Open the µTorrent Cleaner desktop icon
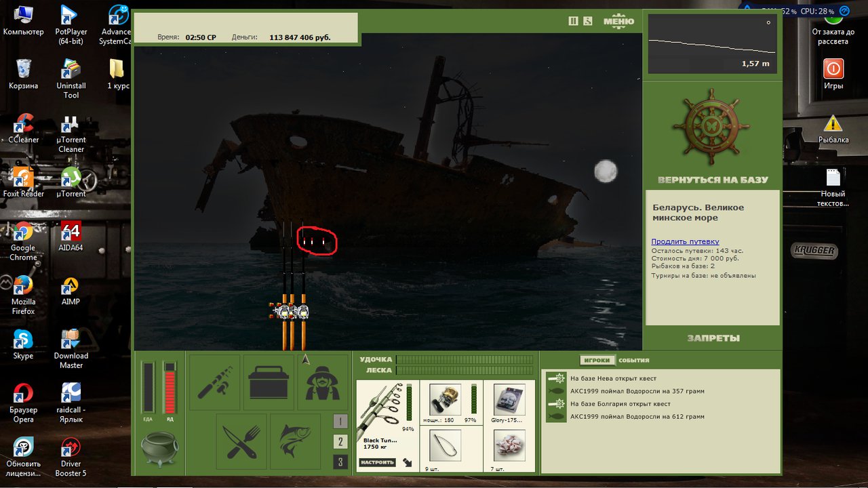The image size is (868, 488). 71,133
